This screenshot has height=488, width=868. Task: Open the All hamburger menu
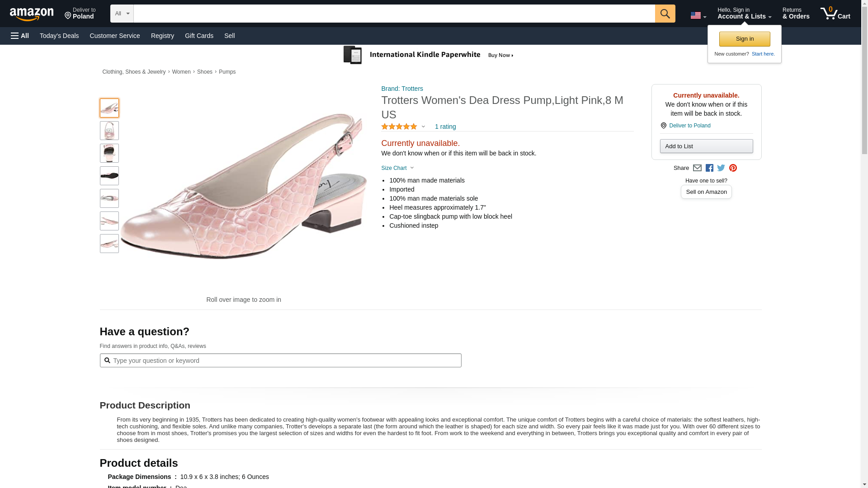[x=20, y=36]
